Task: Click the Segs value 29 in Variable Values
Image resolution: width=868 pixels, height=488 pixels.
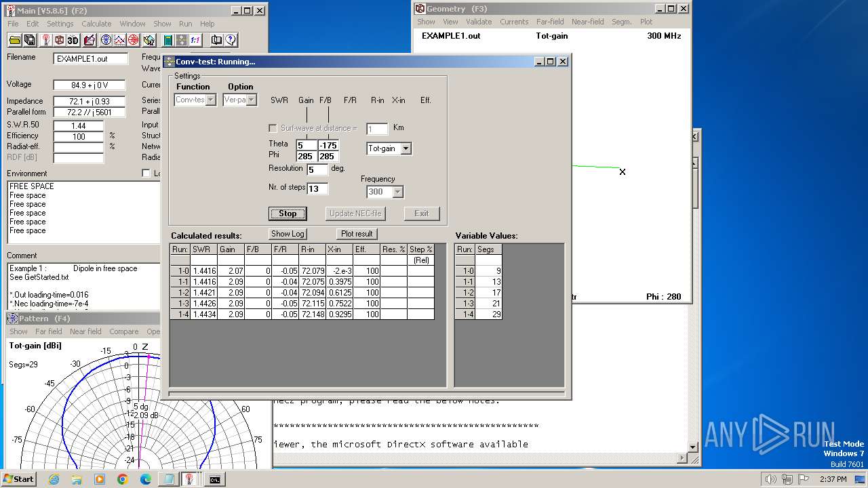Action: click(x=488, y=314)
